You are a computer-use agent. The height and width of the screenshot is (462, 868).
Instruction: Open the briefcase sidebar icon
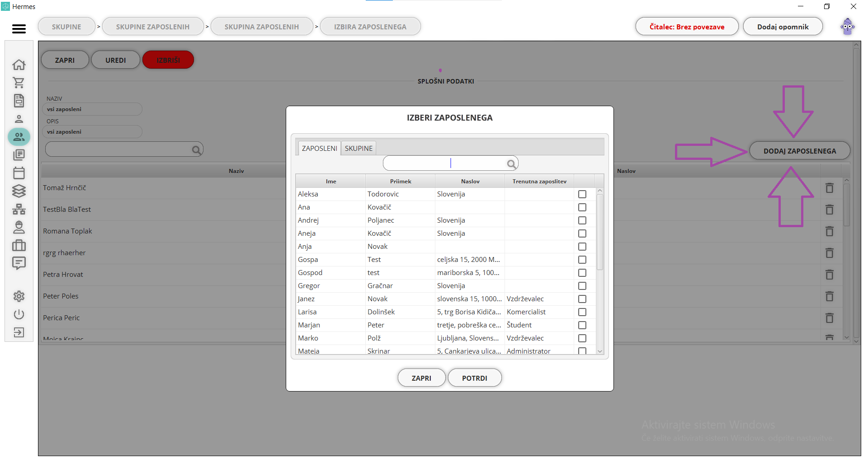(x=19, y=245)
